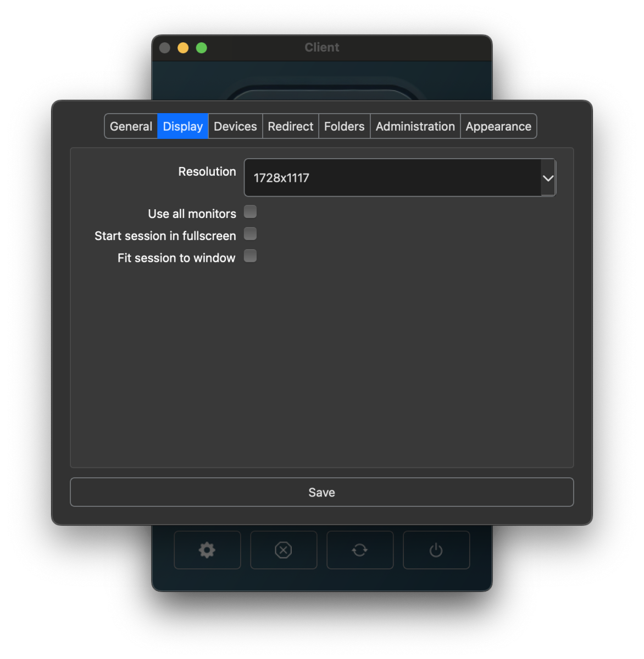This screenshot has height=659, width=644.
Task: Enable the Use all monitors checkbox
Action: click(251, 212)
